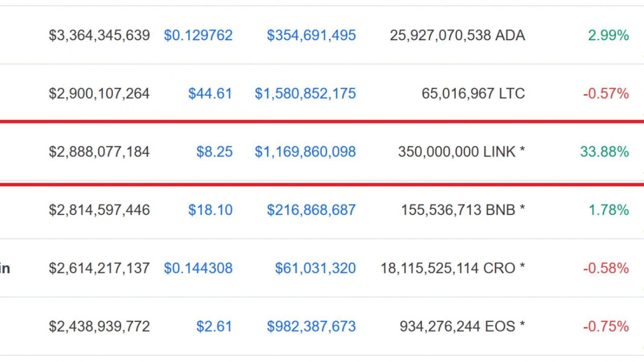Viewport: 644px width, 362px height.
Task: Open the $216,868,687 volume link
Action: pyautogui.click(x=311, y=210)
